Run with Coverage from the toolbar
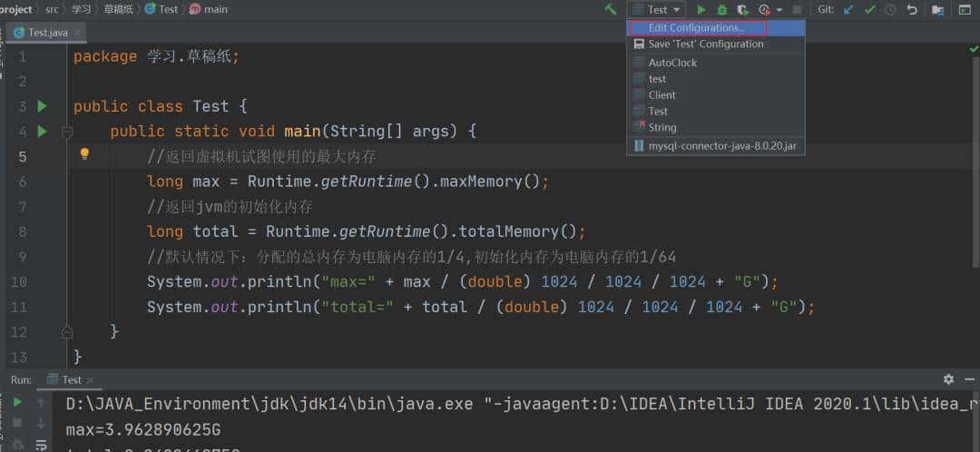 743,9
